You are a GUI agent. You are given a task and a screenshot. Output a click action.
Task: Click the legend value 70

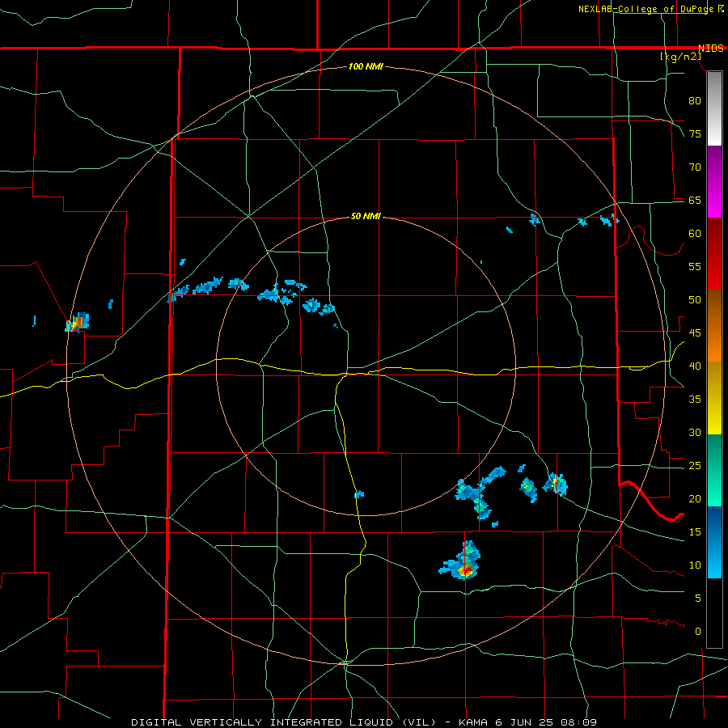tap(695, 167)
